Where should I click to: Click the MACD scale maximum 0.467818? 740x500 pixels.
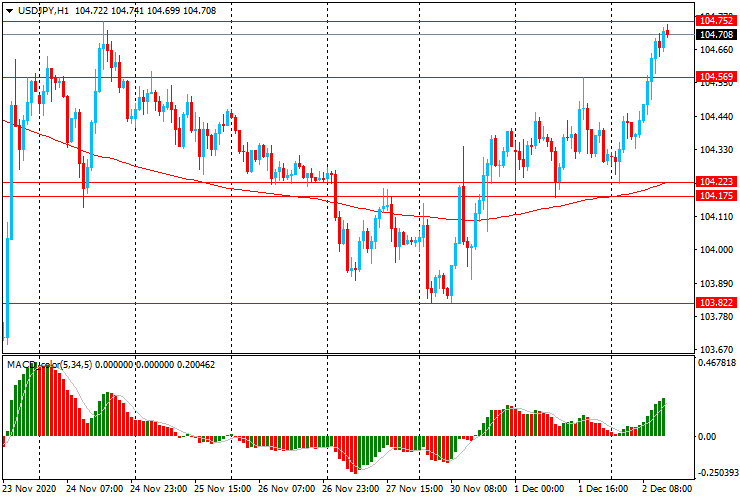717,363
